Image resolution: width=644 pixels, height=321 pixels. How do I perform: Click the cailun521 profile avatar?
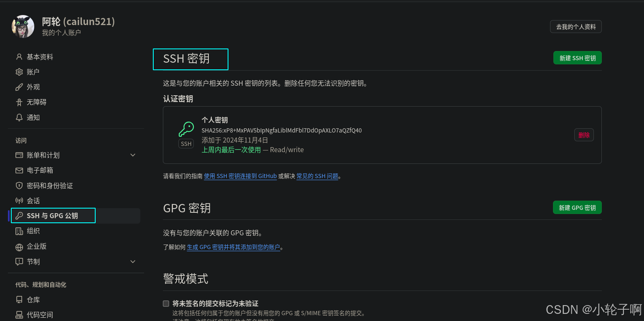point(23,26)
